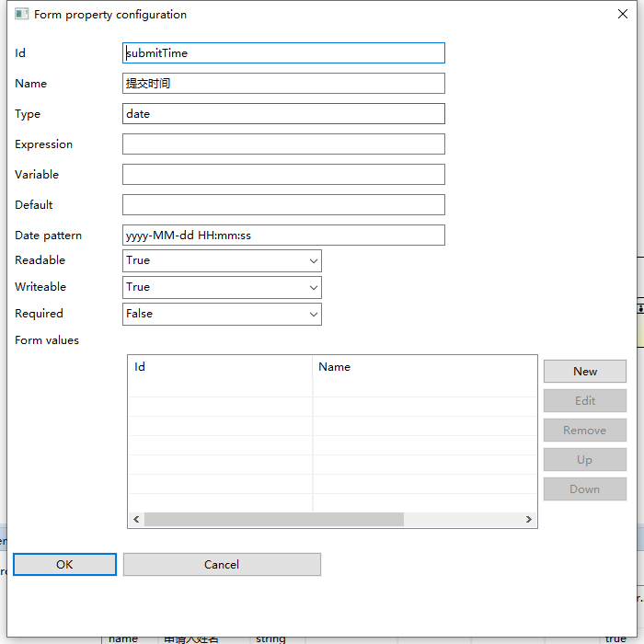Click the Id input field
644x644 pixels.
coord(283,53)
